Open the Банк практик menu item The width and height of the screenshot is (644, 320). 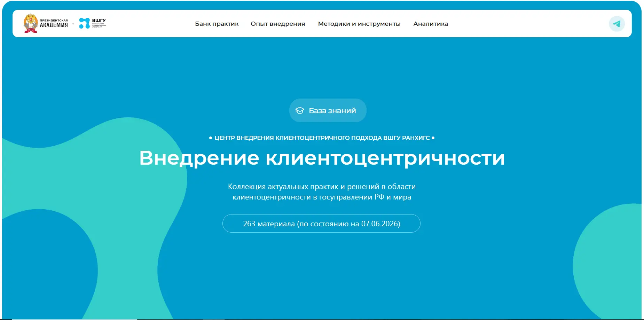[x=217, y=24]
